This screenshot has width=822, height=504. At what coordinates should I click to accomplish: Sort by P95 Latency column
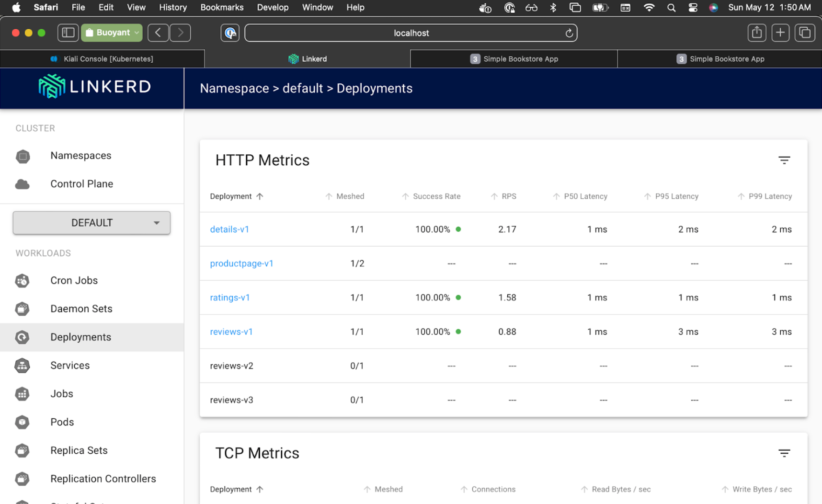[x=671, y=196]
